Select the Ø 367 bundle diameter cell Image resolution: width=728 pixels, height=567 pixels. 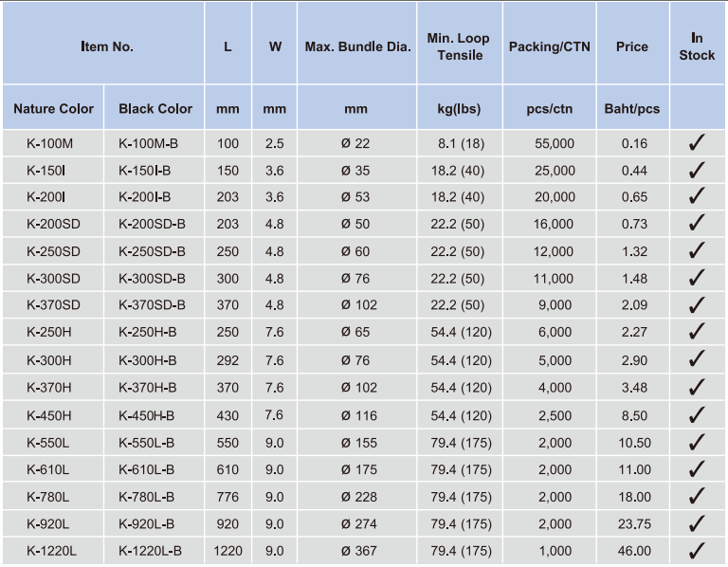359,551
